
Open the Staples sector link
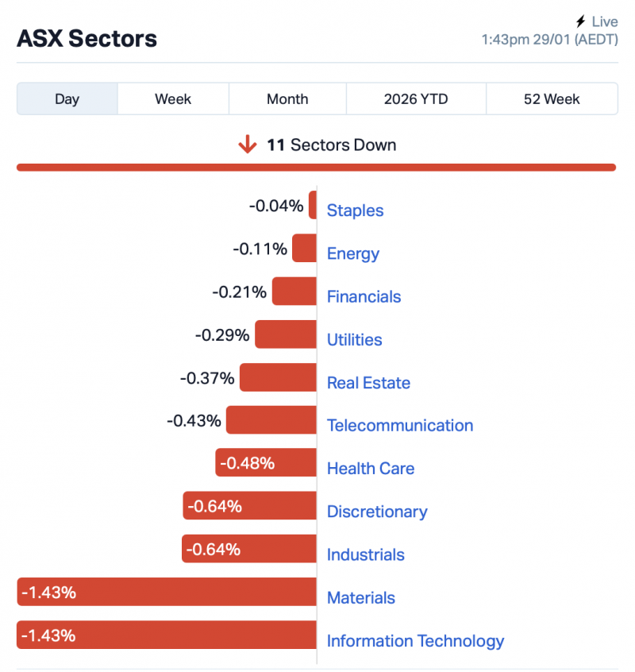[x=355, y=210]
